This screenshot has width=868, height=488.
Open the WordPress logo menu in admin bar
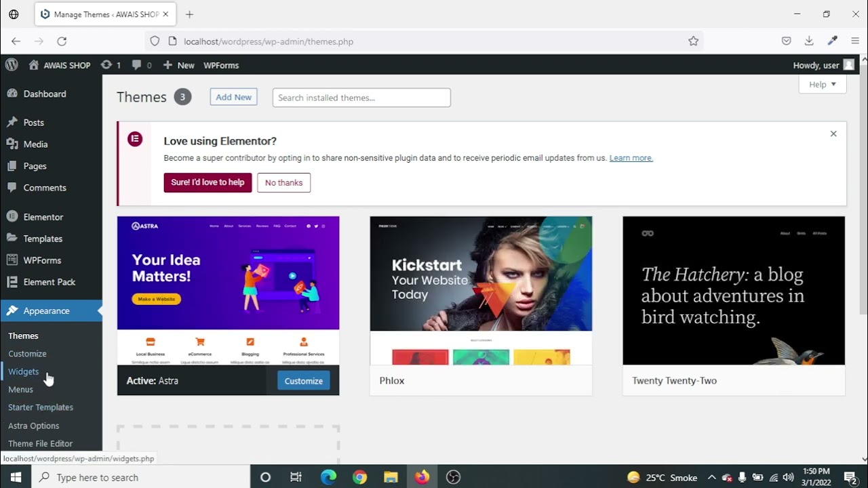(x=12, y=65)
